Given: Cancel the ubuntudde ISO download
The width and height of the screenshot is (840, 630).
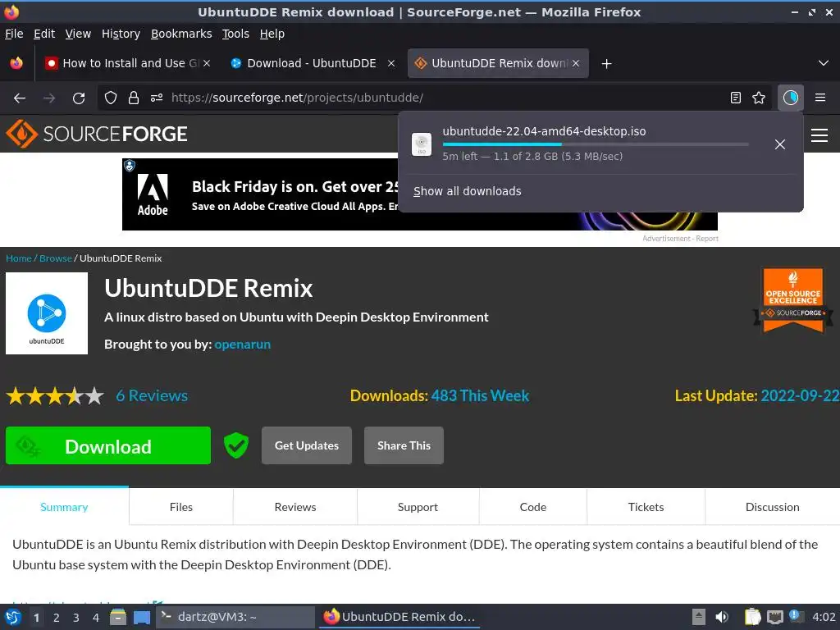Looking at the screenshot, I should pos(780,144).
